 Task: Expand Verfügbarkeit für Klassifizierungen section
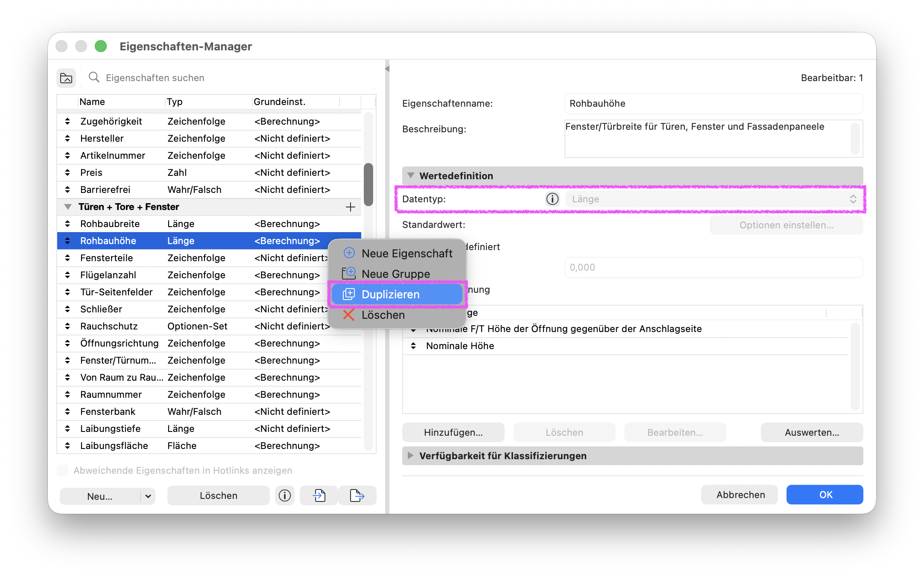click(410, 455)
